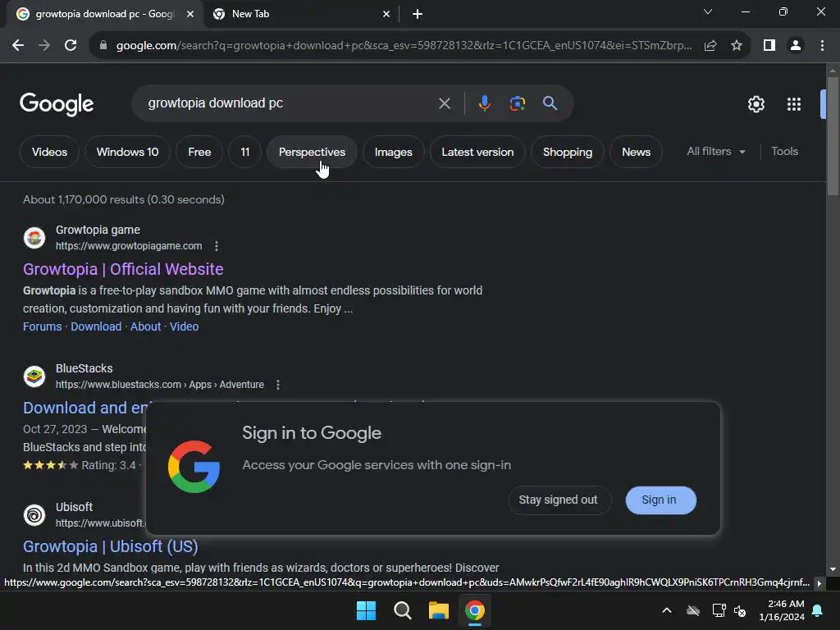Click the Ubisoft site favicon

coord(34,515)
